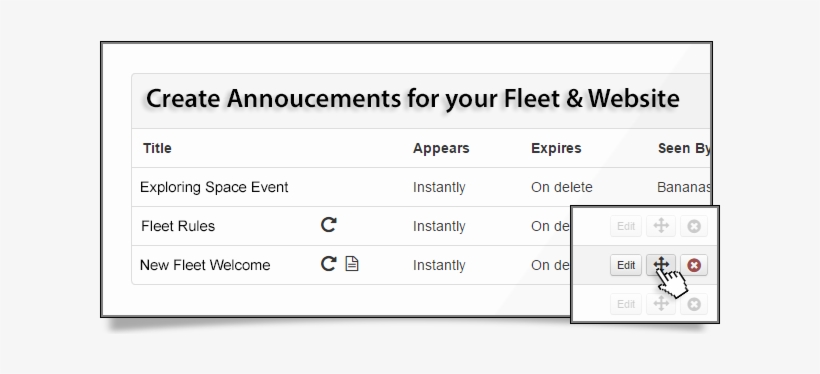Click the faded move icon in top inset row
Image resolution: width=820 pixels, height=374 pixels.
[661, 226]
